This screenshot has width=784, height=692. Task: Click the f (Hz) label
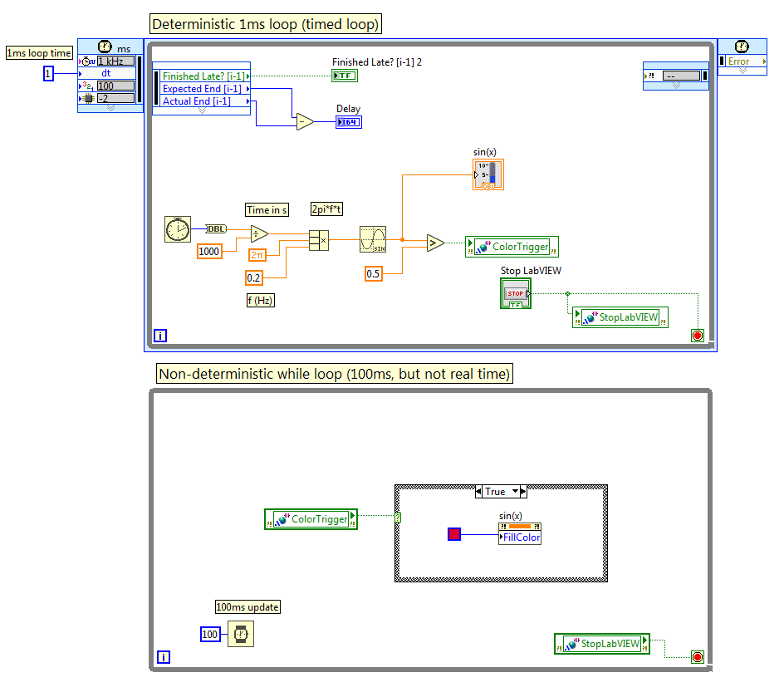[x=261, y=301]
